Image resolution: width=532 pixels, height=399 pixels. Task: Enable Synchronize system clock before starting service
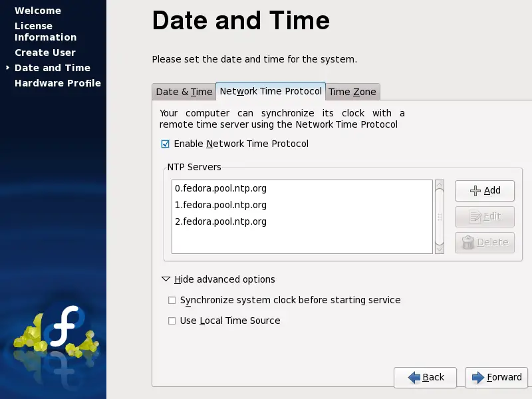172,301
